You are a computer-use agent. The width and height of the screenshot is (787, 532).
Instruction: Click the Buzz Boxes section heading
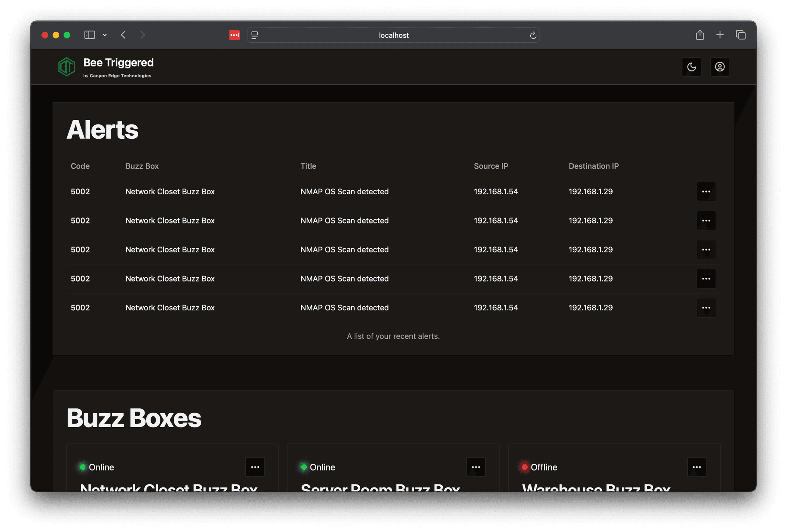[x=134, y=418]
